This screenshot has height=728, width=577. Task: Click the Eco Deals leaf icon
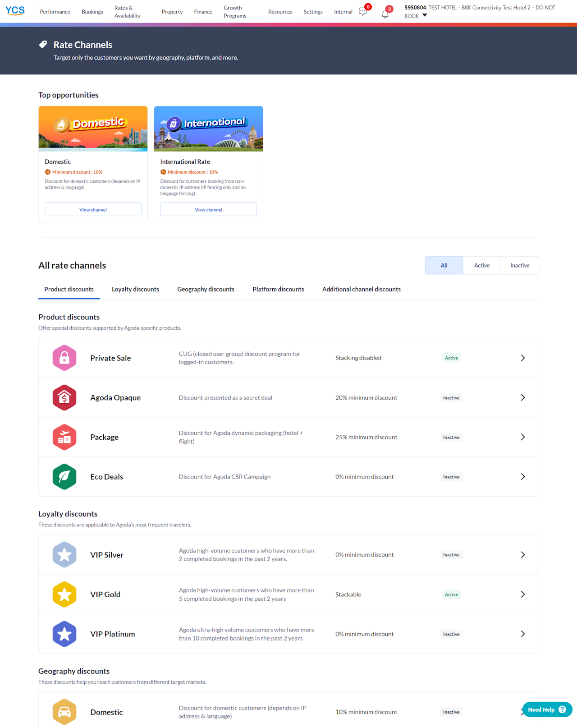[64, 477]
